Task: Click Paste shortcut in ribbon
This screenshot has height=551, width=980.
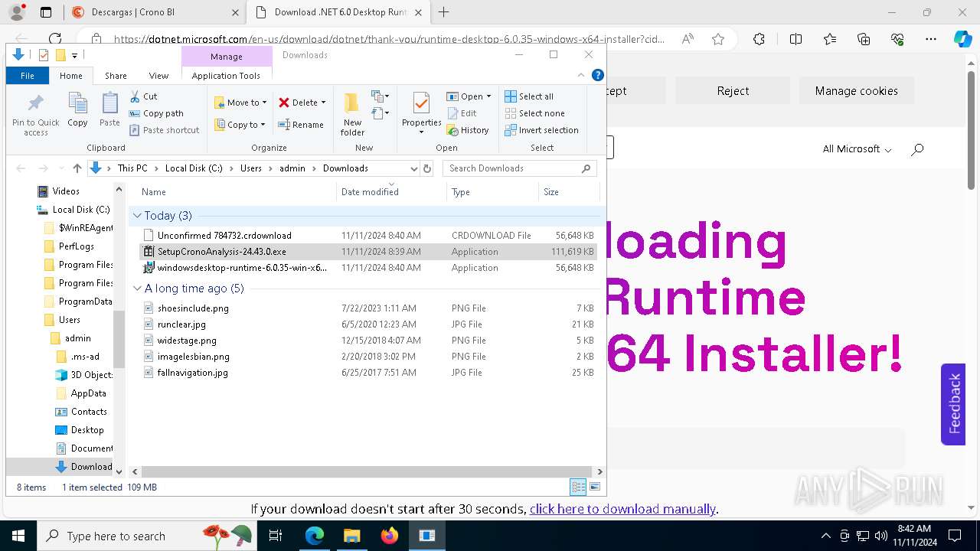Action: tap(165, 130)
